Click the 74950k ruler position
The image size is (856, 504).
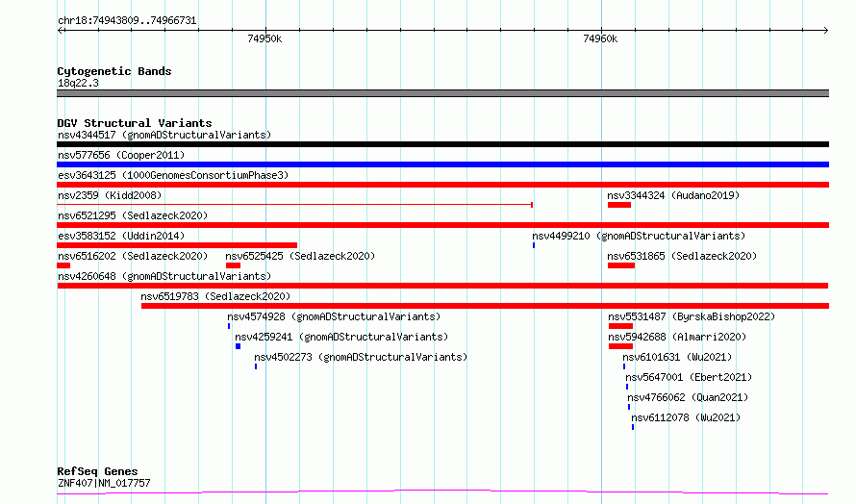click(264, 38)
